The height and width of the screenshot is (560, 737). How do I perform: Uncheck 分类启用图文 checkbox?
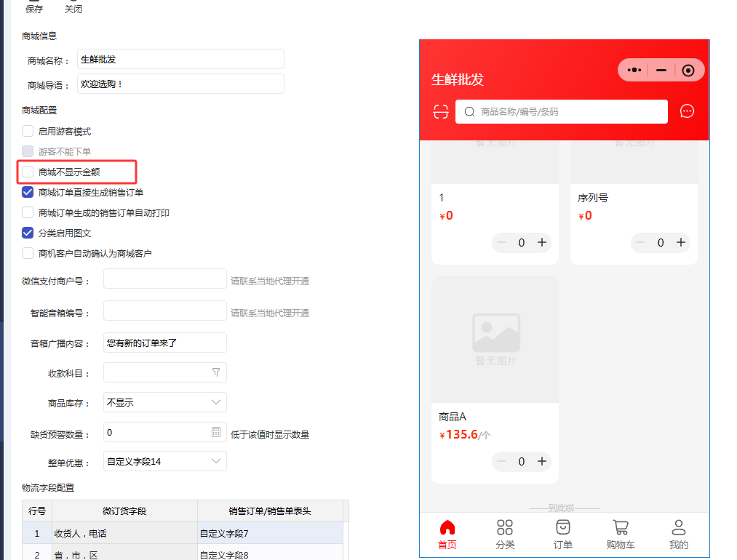pos(28,233)
